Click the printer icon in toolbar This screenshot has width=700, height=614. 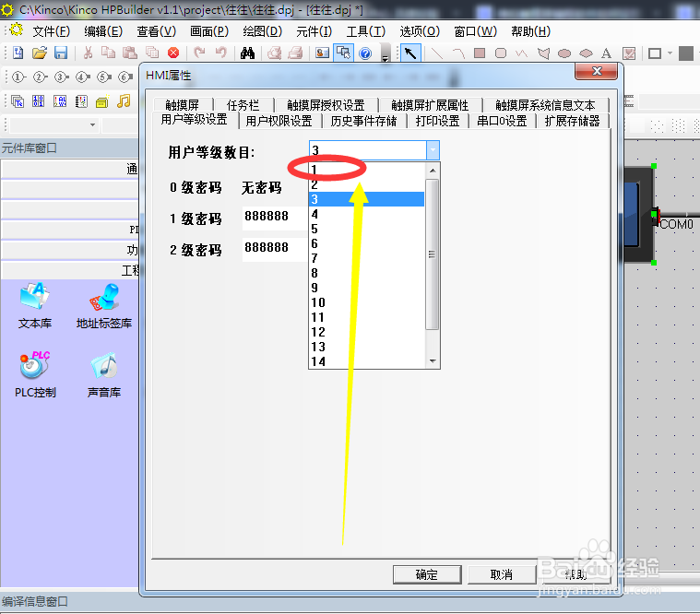click(295, 53)
